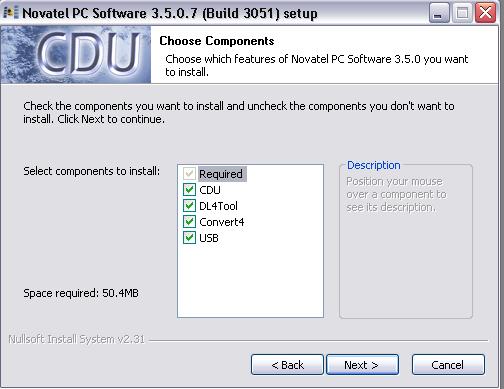The image size is (504, 389).
Task: Uncheck the CDU component checkbox
Action: pos(189,190)
